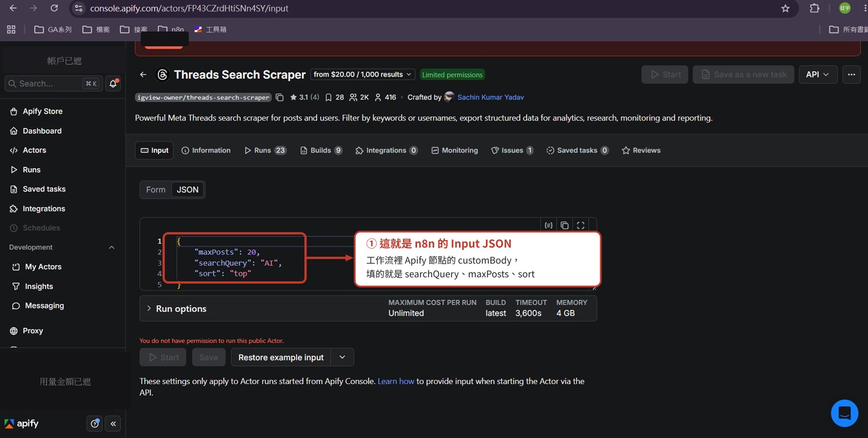Click the Save button below editor
Viewport: 868px width, 438px height.
(209, 357)
